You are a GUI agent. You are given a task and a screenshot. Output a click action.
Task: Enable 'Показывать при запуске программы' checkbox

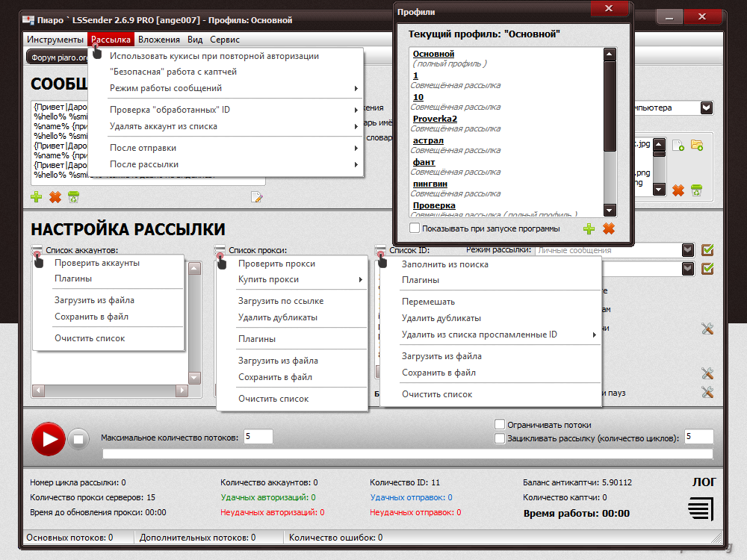(415, 228)
